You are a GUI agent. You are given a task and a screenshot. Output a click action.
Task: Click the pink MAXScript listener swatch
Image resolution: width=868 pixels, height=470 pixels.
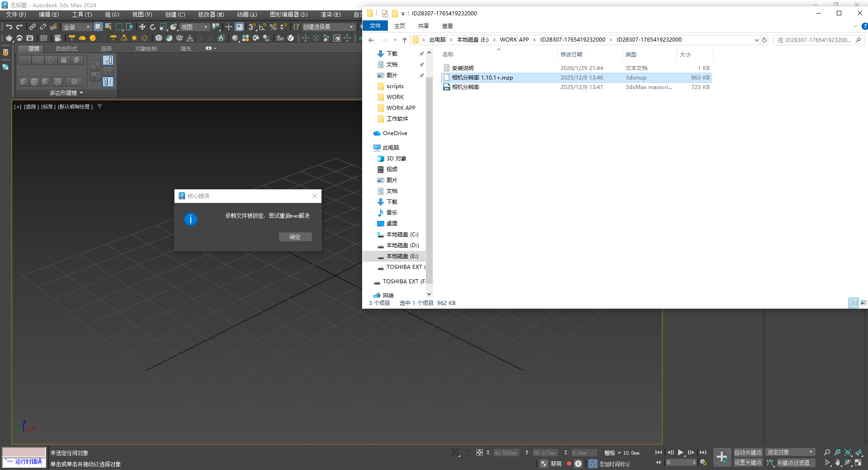[24, 452]
